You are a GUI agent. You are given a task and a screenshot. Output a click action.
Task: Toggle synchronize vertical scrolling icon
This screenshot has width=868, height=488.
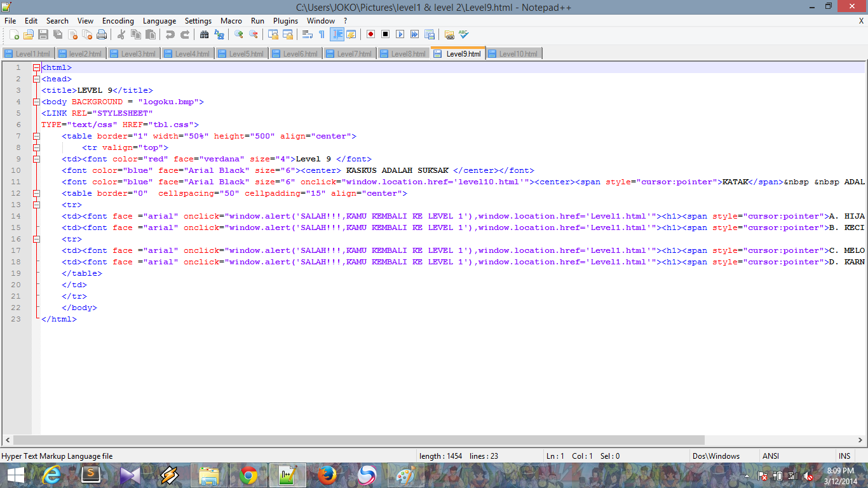[x=273, y=34]
